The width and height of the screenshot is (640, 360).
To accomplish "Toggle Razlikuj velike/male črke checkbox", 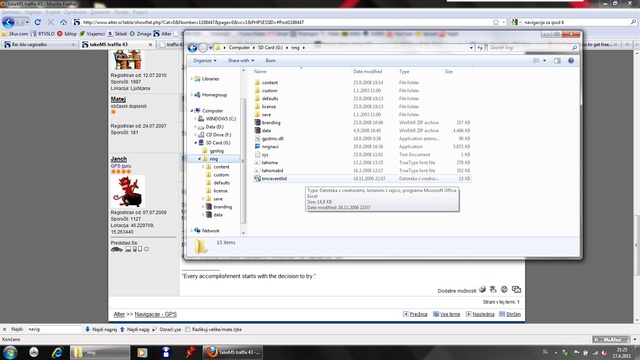I will click(188, 329).
